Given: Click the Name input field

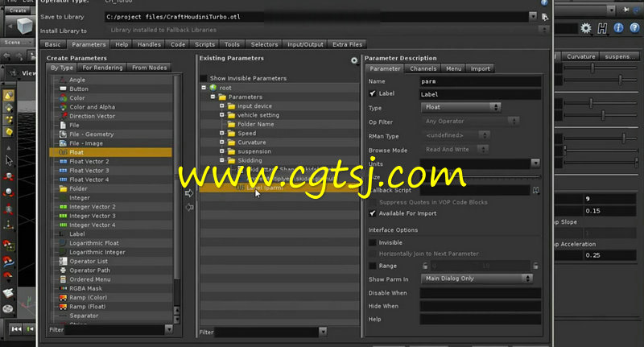Looking at the screenshot, I should click(x=480, y=81).
